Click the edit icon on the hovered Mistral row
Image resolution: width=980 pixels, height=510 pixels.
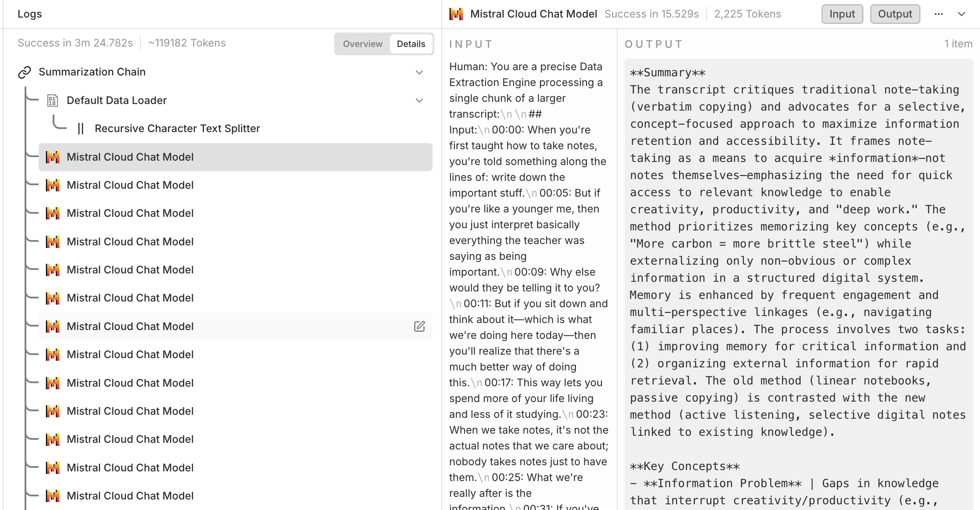(x=419, y=326)
